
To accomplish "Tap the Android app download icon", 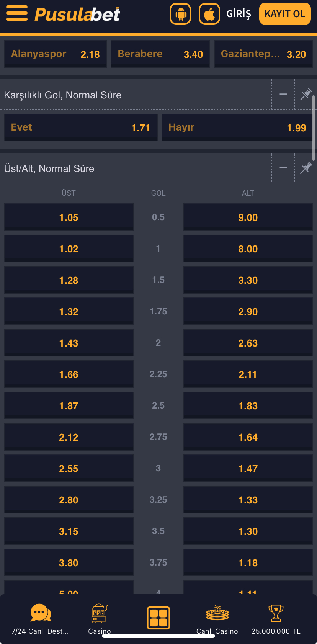I will coord(180,14).
